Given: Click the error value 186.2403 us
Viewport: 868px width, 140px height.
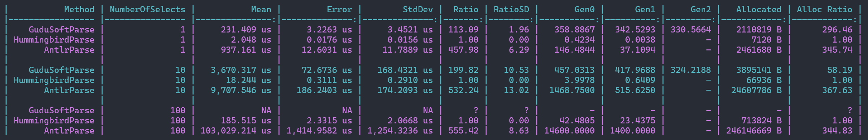Looking at the screenshot, I should [x=324, y=90].
